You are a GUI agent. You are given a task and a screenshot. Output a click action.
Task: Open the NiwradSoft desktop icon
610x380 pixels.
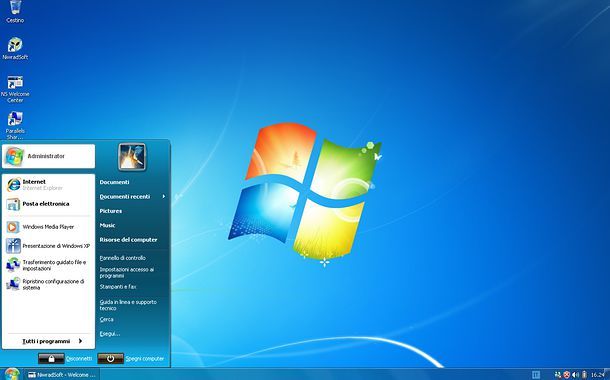[x=15, y=48]
